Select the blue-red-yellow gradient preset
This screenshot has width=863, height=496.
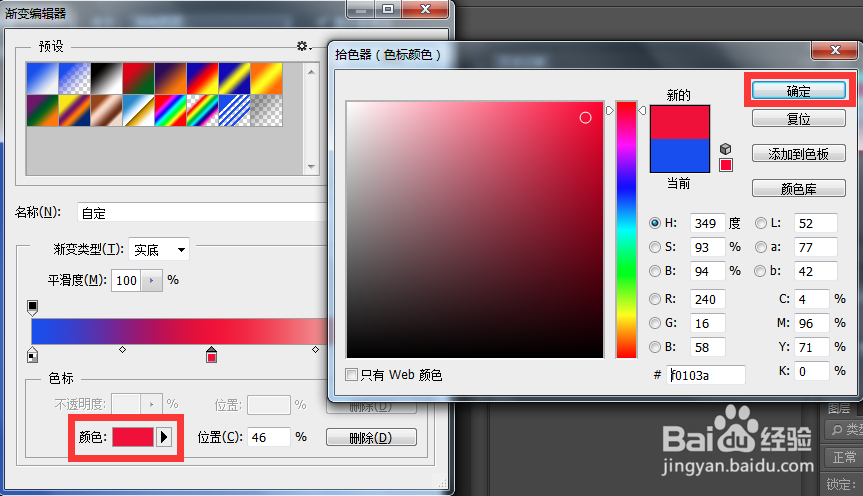(203, 78)
